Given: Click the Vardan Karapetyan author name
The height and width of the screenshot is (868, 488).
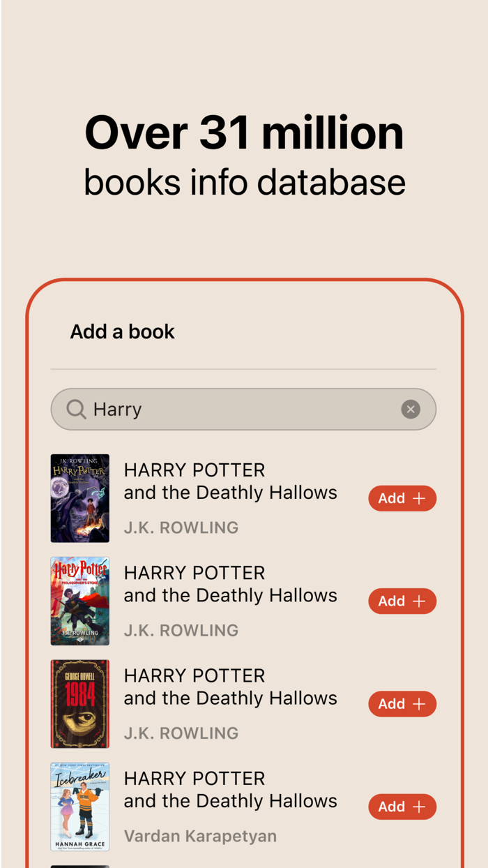Looking at the screenshot, I should coord(200,836).
